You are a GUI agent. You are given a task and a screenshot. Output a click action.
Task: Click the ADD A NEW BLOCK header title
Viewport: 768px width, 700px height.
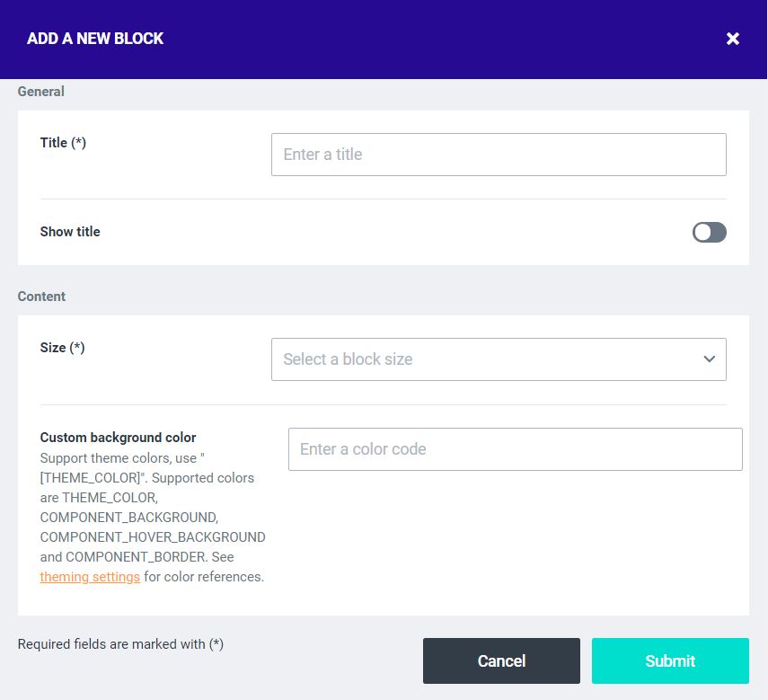[x=95, y=39]
